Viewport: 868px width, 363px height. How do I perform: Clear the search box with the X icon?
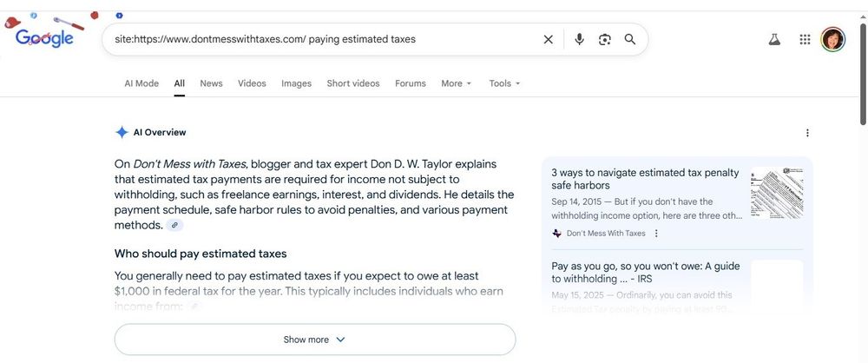548,39
